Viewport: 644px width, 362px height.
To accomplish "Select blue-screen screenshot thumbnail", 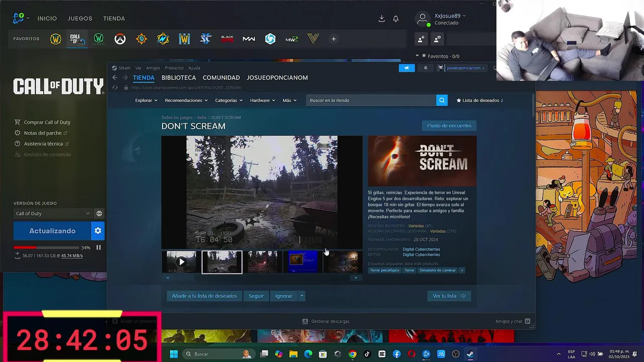I will 303,262.
